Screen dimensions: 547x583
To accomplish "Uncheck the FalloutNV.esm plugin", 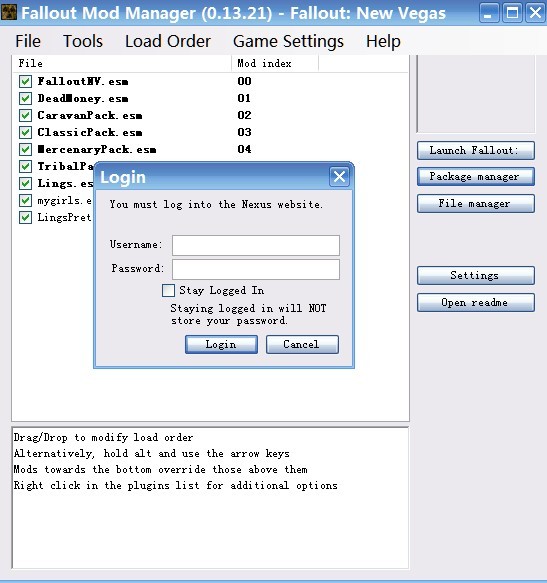I will (25, 81).
